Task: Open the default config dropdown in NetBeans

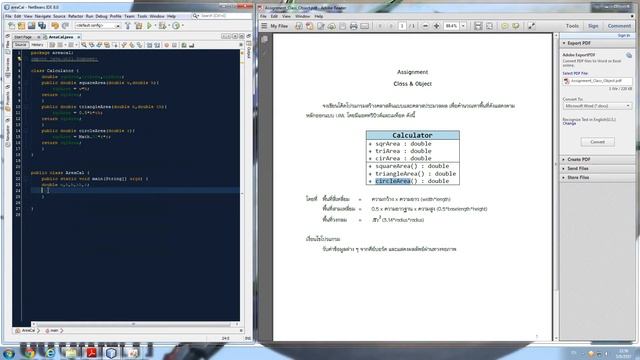Action: (x=98, y=26)
